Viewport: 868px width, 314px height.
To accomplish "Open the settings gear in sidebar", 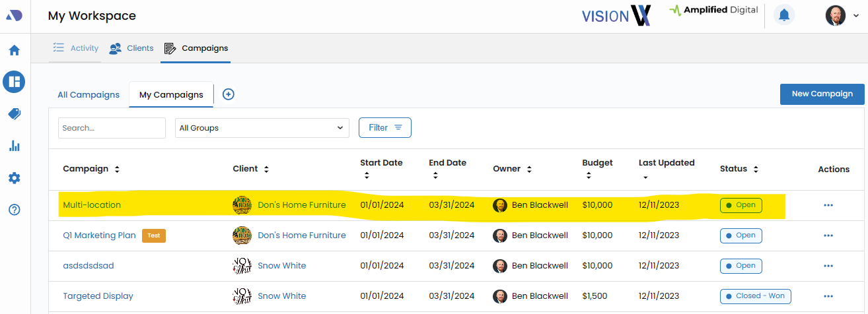I will 14,178.
